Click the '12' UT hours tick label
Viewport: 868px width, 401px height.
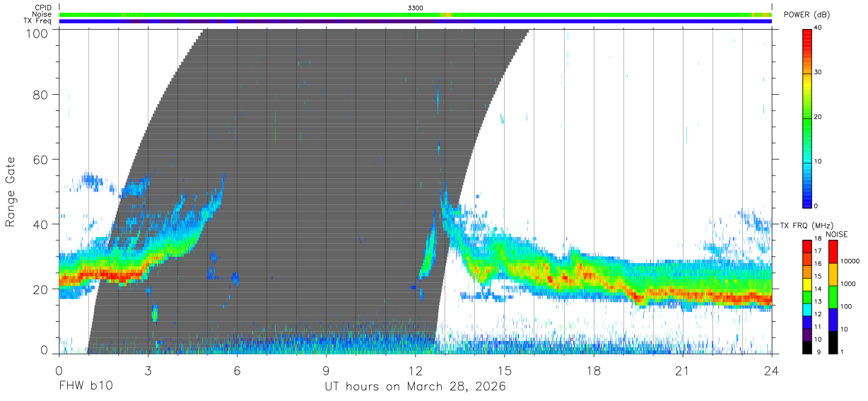[x=416, y=371]
